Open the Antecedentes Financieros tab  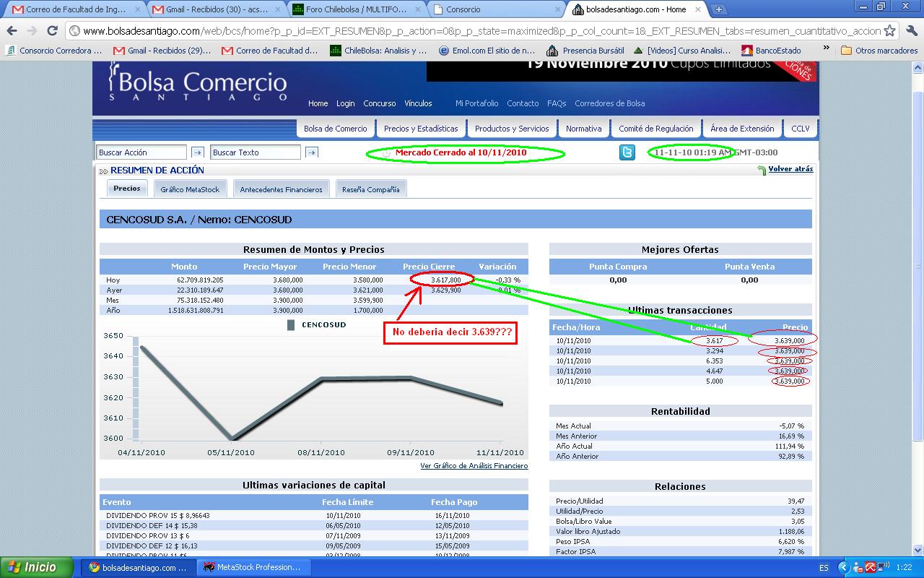pyautogui.click(x=281, y=189)
